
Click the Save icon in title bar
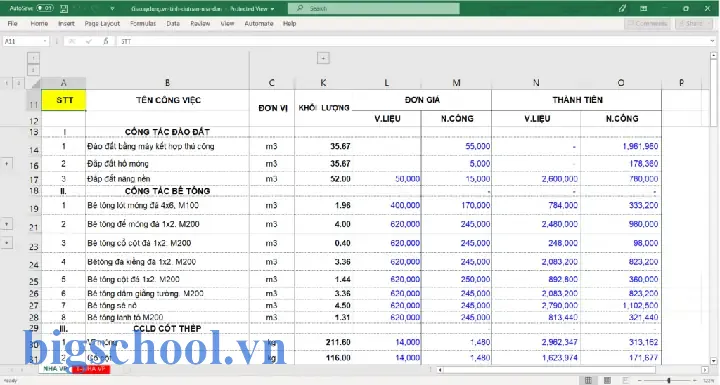click(64, 8)
